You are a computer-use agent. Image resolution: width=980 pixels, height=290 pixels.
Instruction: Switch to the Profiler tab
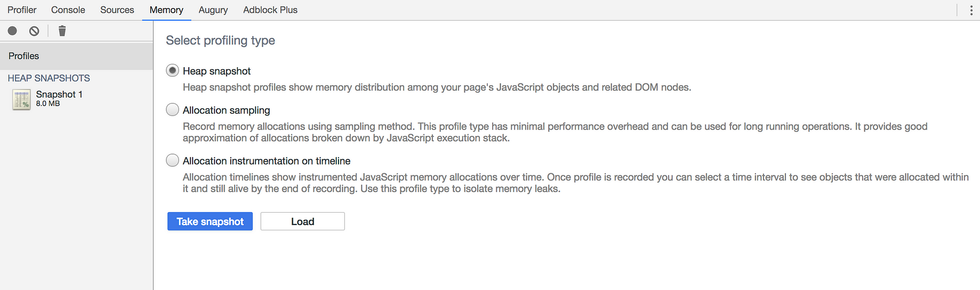tap(22, 10)
